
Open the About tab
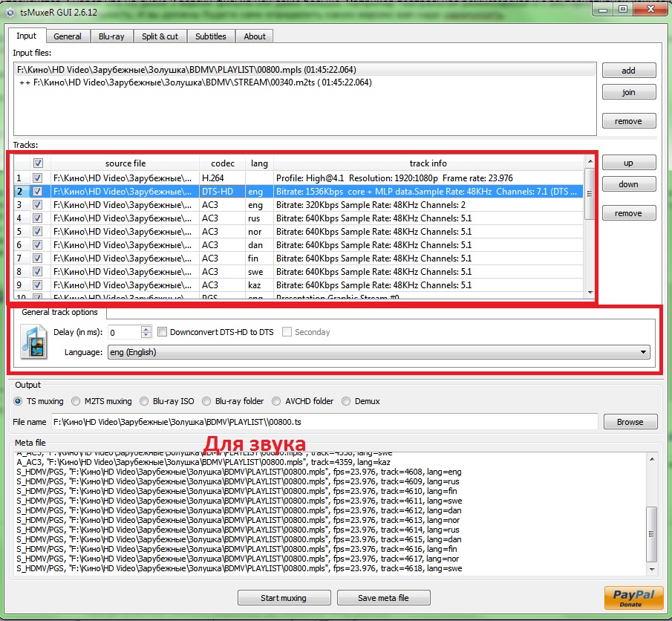(x=255, y=36)
